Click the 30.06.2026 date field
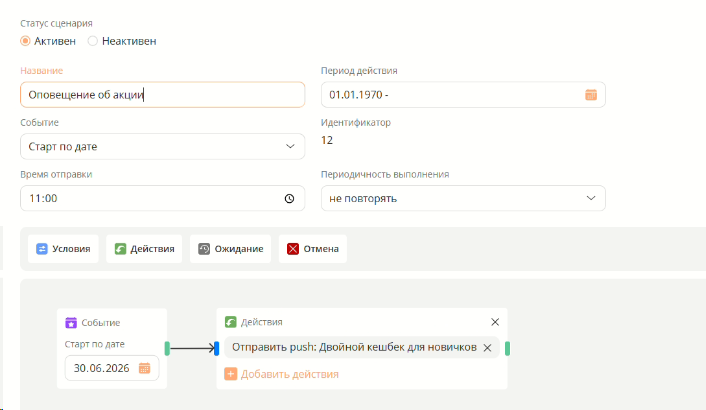The height and width of the screenshot is (410, 706). tap(112, 368)
